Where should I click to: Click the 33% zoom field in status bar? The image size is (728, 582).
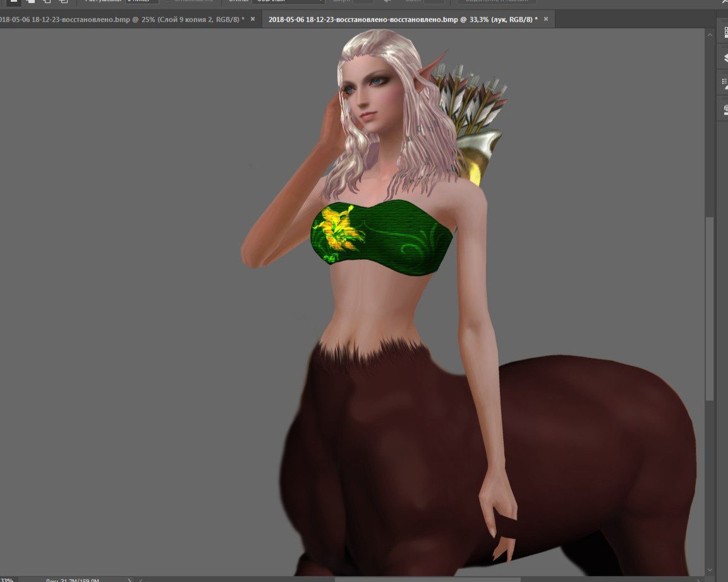pos(8,579)
